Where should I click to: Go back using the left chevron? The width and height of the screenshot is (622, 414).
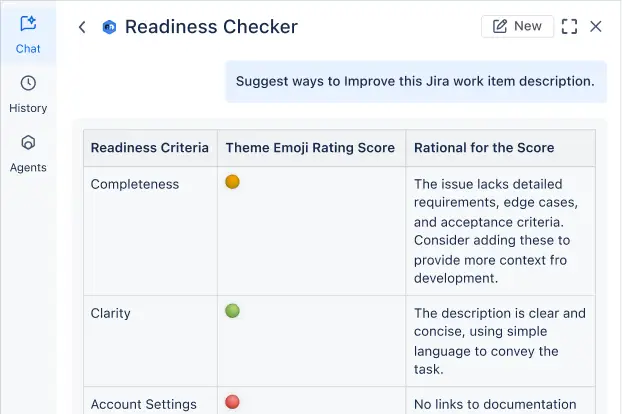tap(82, 27)
